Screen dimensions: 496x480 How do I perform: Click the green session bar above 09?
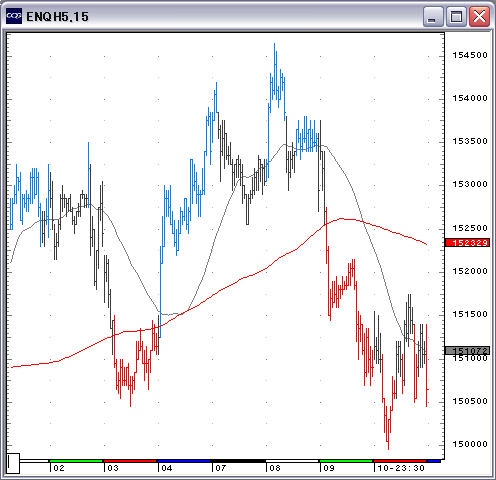click(346, 461)
